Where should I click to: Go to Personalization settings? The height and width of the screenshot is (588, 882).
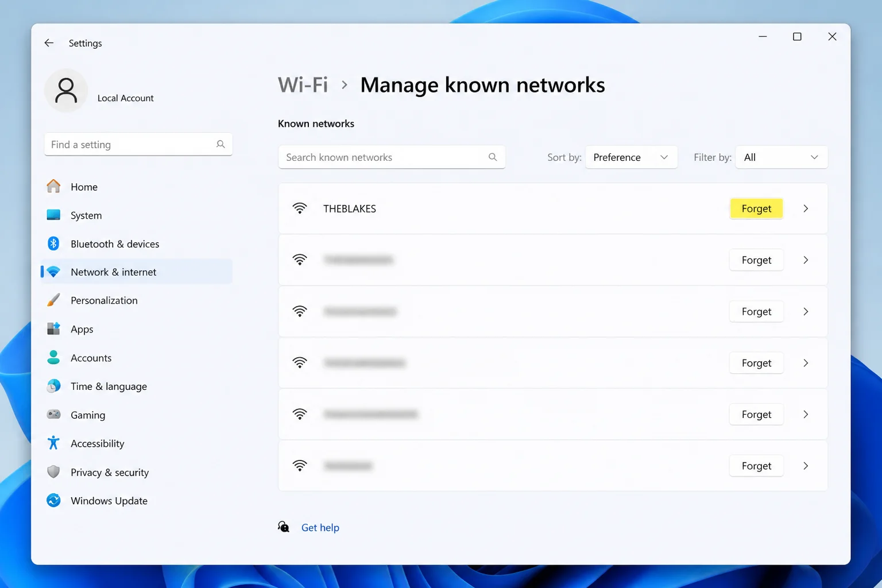tap(137, 300)
